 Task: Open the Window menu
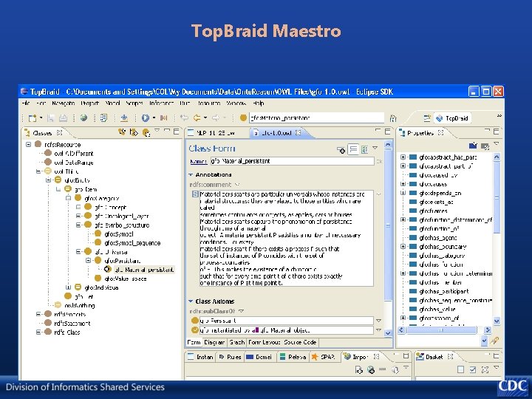click(236, 103)
